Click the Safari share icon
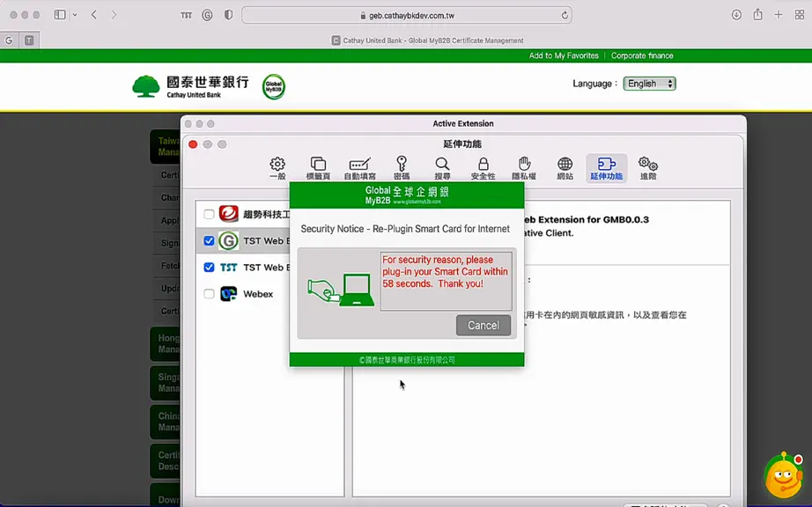Screen dimensions: 812x507 [757, 14]
